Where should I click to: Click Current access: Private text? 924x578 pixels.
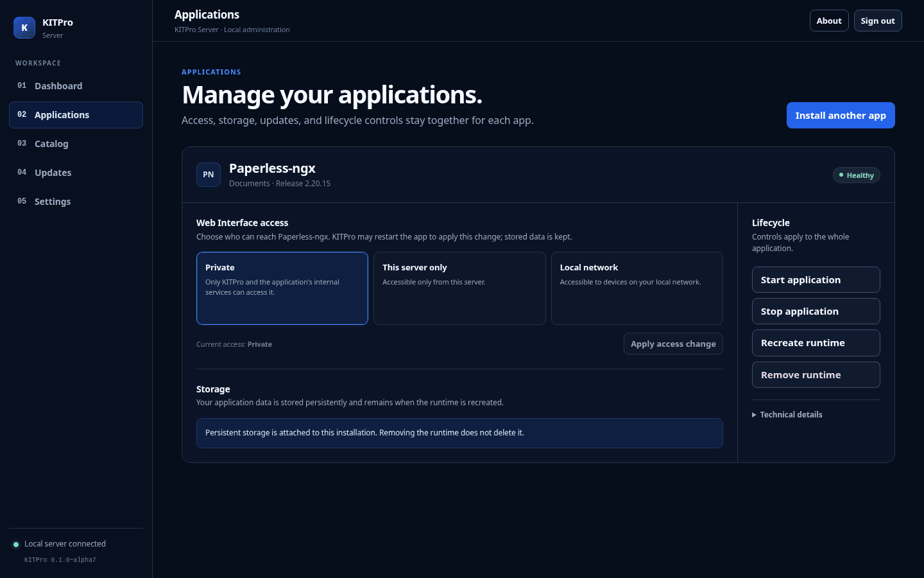(x=234, y=344)
